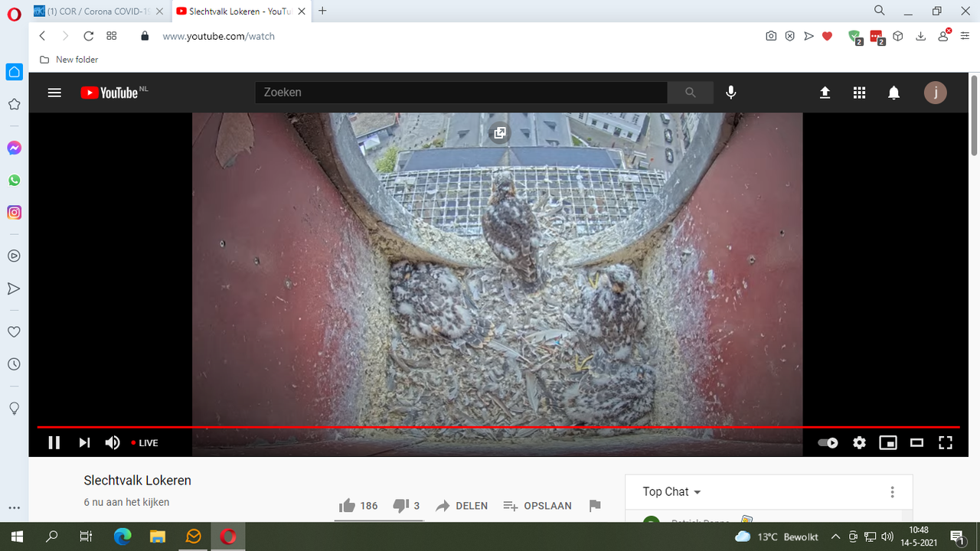The width and height of the screenshot is (980, 551).
Task: Bookmark page with red heart icon
Action: tap(827, 36)
